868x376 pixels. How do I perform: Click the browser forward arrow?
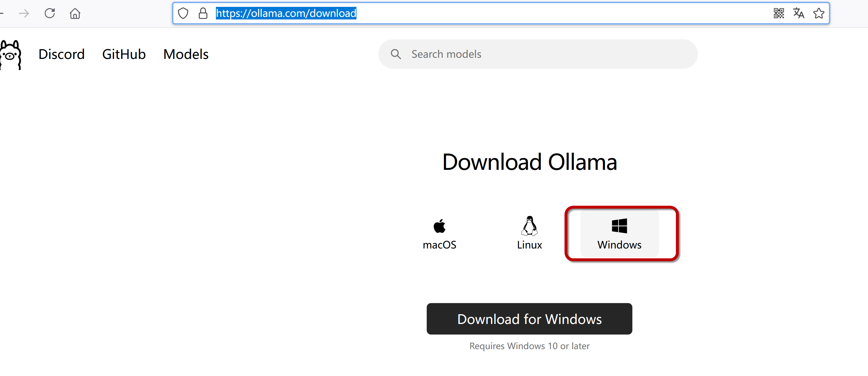(x=24, y=13)
